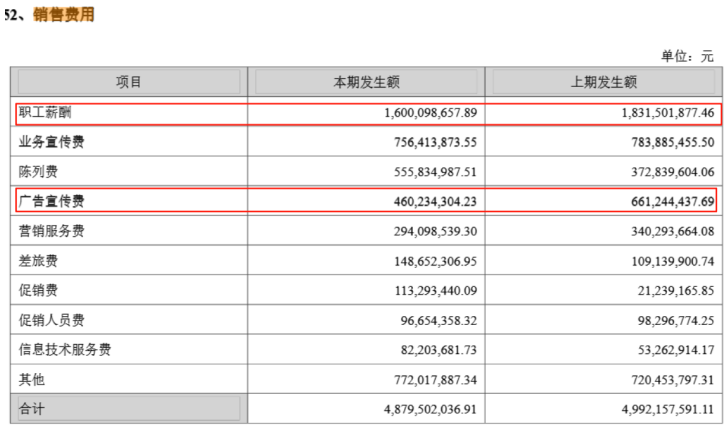Select the 促销人员费 row label
728x428 pixels.
[52, 320]
